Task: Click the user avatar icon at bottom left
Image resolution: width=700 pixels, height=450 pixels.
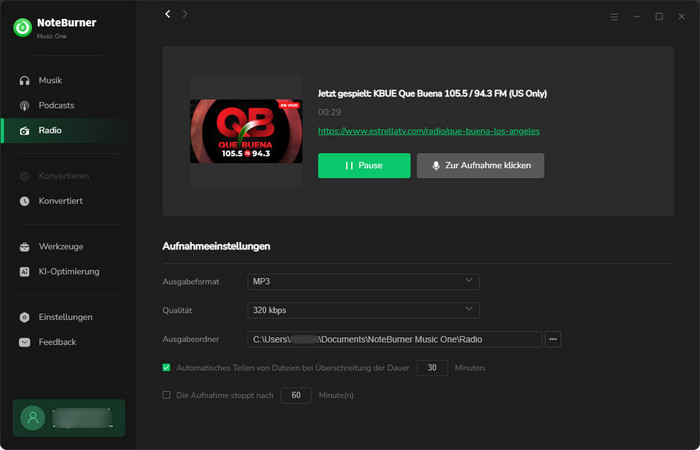Action: [x=33, y=418]
